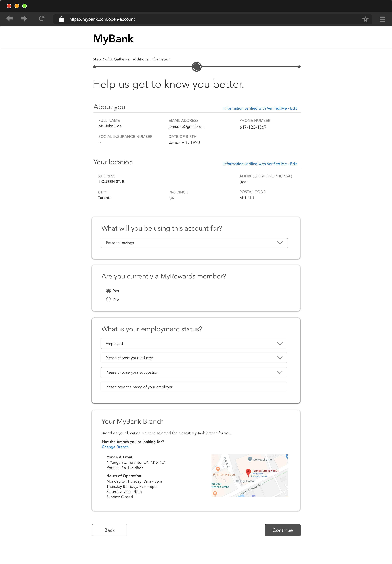The image size is (392, 564).
Task: Click the browser forward arrow icon
Action: [24, 19]
